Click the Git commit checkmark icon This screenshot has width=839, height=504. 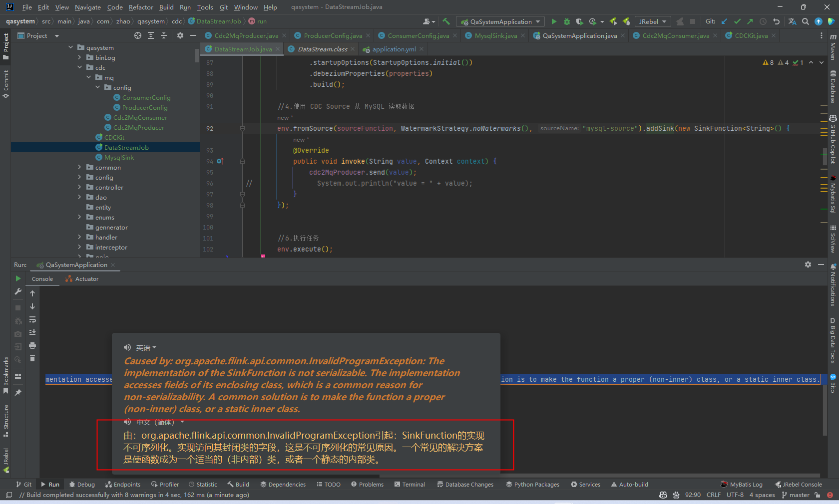tap(737, 21)
